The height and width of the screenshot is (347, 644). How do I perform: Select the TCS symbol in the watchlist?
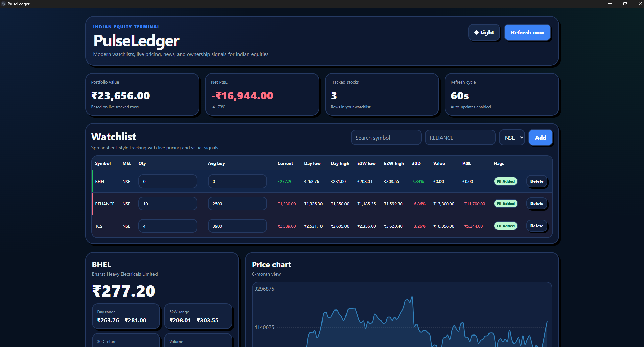pyautogui.click(x=98, y=226)
